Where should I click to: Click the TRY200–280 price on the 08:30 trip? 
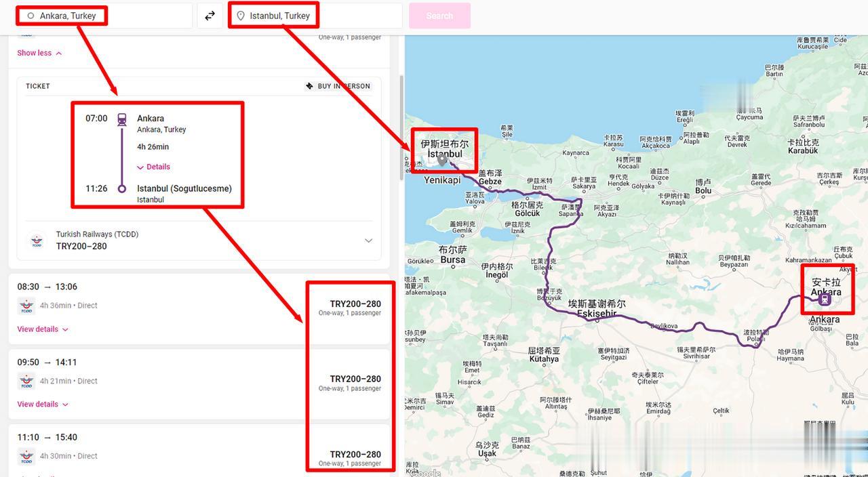pos(355,304)
